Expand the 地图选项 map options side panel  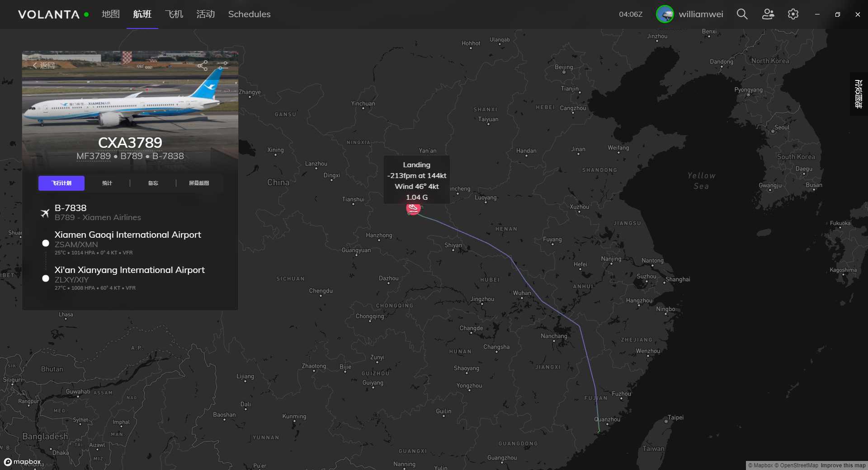click(859, 94)
